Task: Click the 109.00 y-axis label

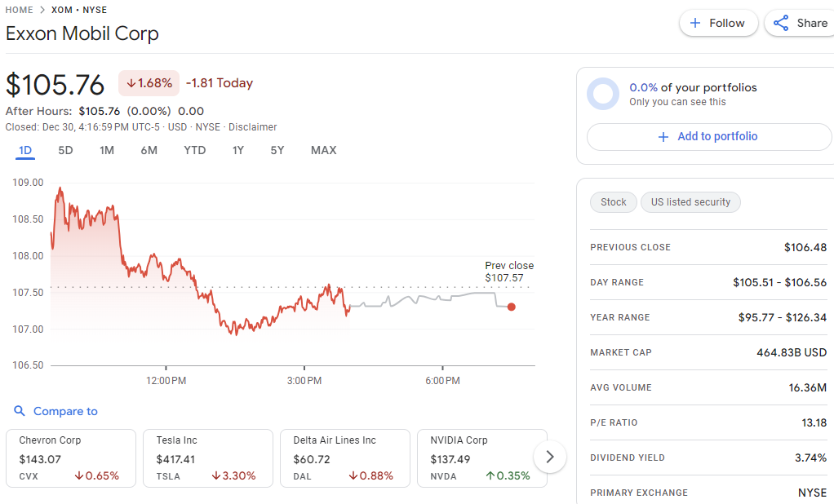Action: pos(28,183)
